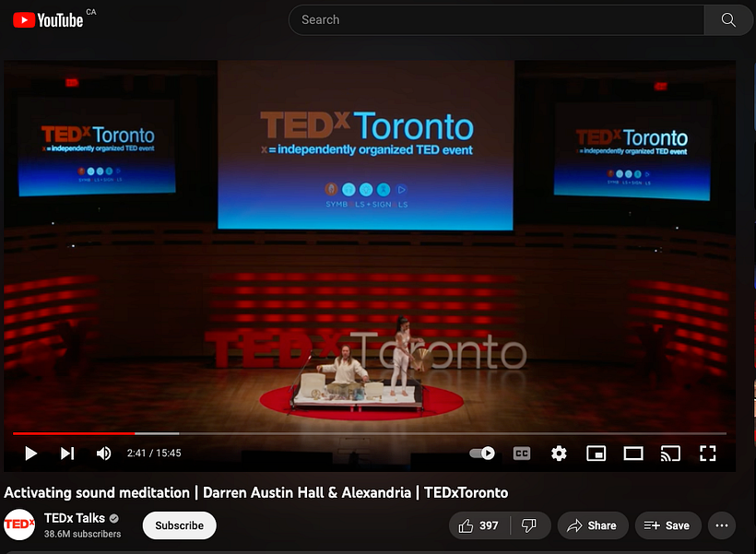Viewport: 756px width, 554px height.
Task: Skip to next video button
Action: [67, 454]
